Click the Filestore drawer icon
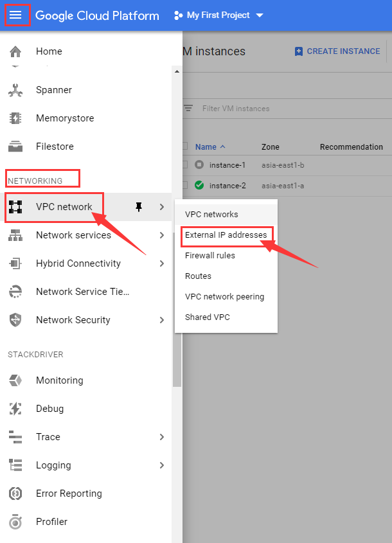The width and height of the screenshot is (392, 543). [x=15, y=147]
